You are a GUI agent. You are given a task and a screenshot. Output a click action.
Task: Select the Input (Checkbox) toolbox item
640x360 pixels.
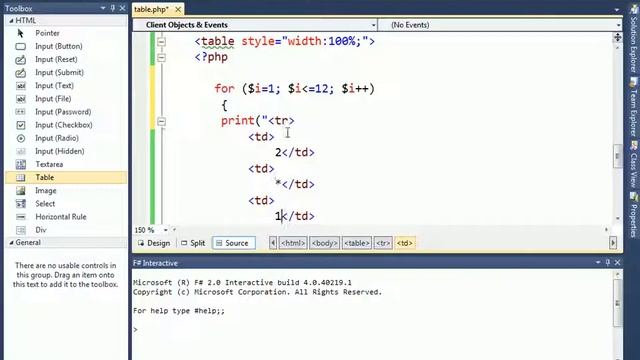[x=66, y=125]
